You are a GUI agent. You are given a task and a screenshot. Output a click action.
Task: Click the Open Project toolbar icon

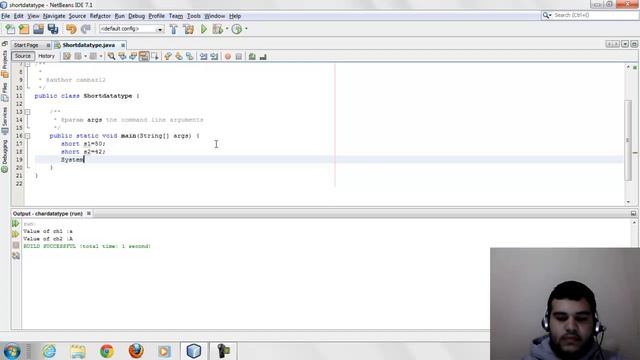pyautogui.click(x=38, y=29)
